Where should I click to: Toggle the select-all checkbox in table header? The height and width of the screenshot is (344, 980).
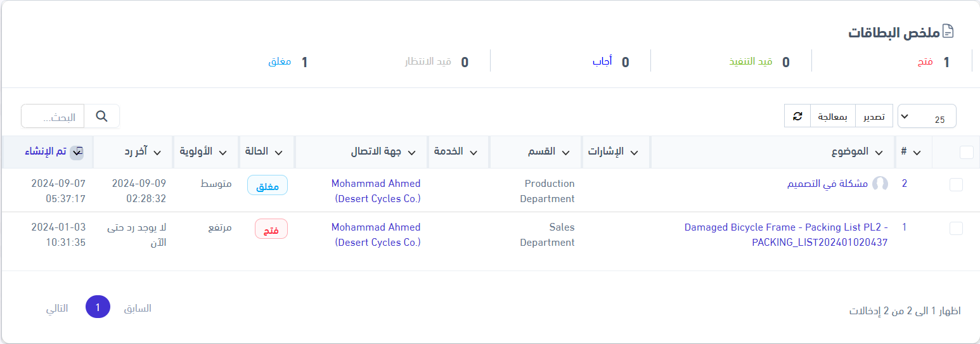pos(967,152)
